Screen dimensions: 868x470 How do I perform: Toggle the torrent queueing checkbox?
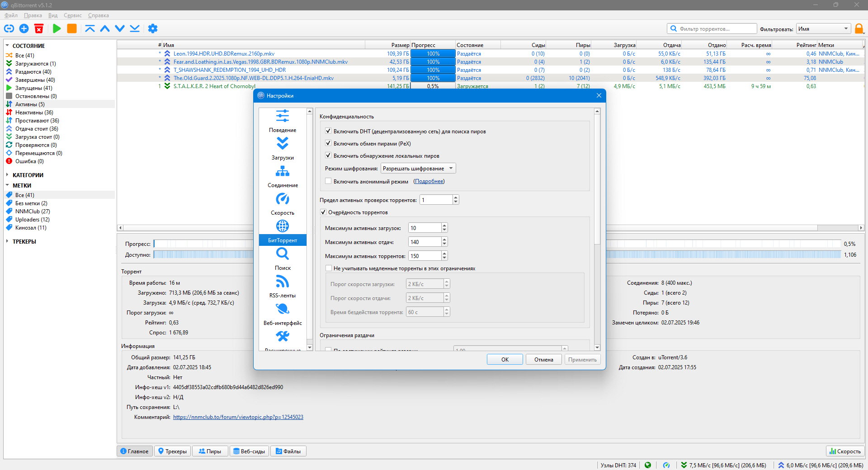[323, 212]
